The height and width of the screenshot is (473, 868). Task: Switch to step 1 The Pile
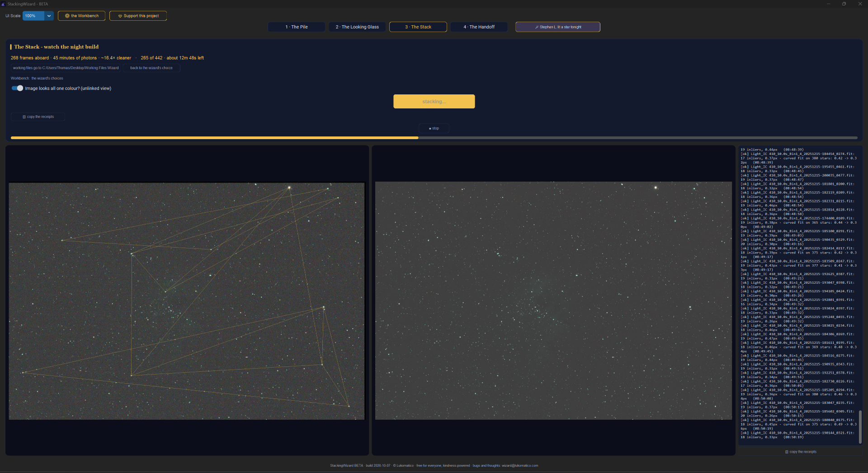point(297,27)
